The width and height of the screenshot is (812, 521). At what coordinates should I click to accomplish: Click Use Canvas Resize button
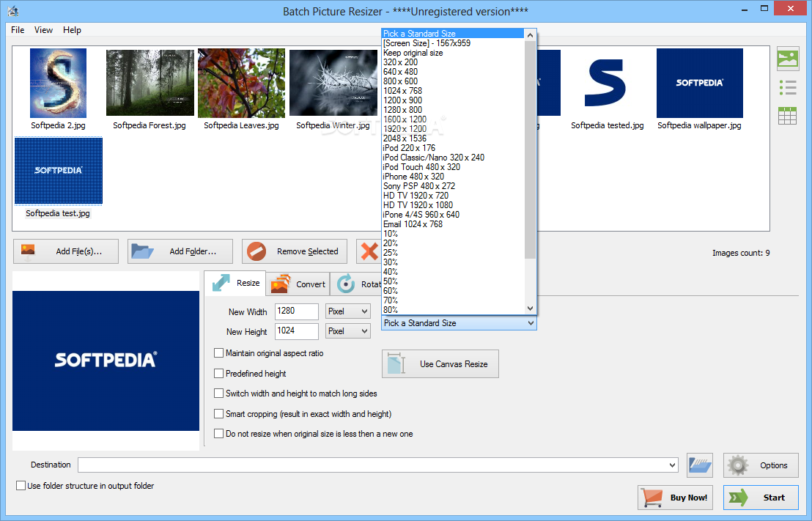(440, 363)
